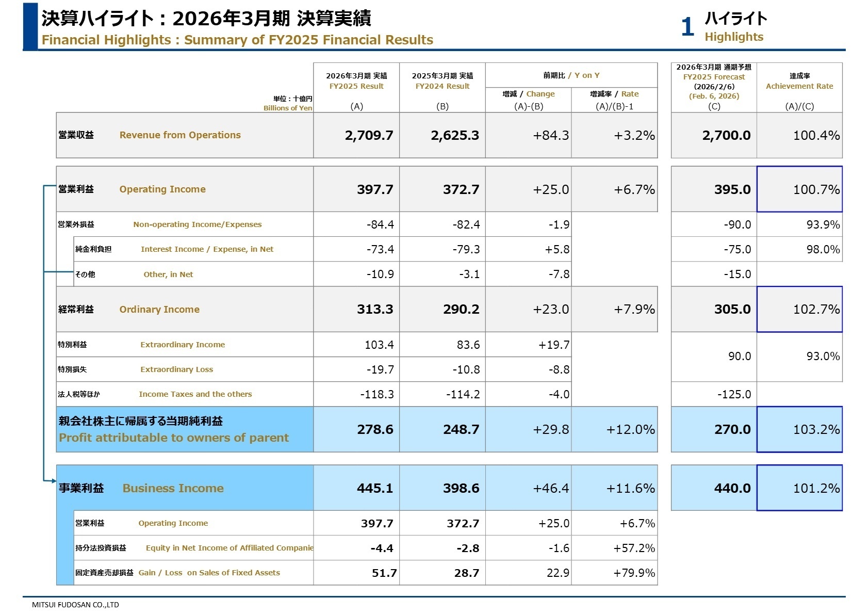
Task: Click the +5.8 interest change value
Action: click(x=557, y=249)
